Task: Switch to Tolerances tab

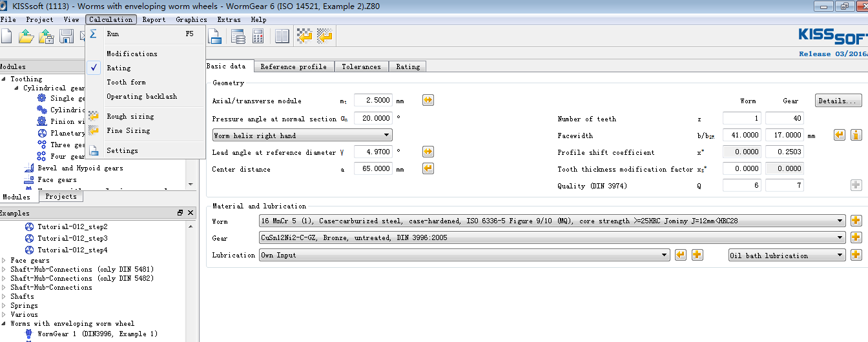Action: [x=361, y=66]
